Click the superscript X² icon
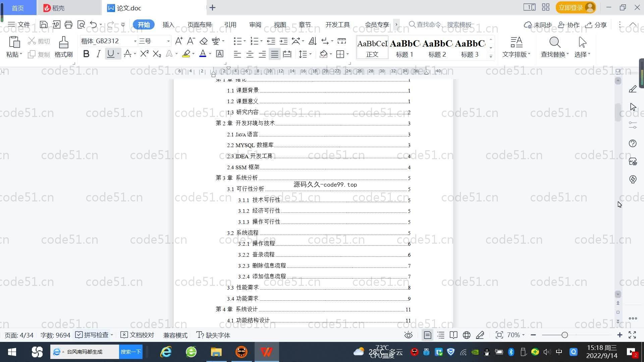Screen dimensions: 644x362 click(144, 54)
